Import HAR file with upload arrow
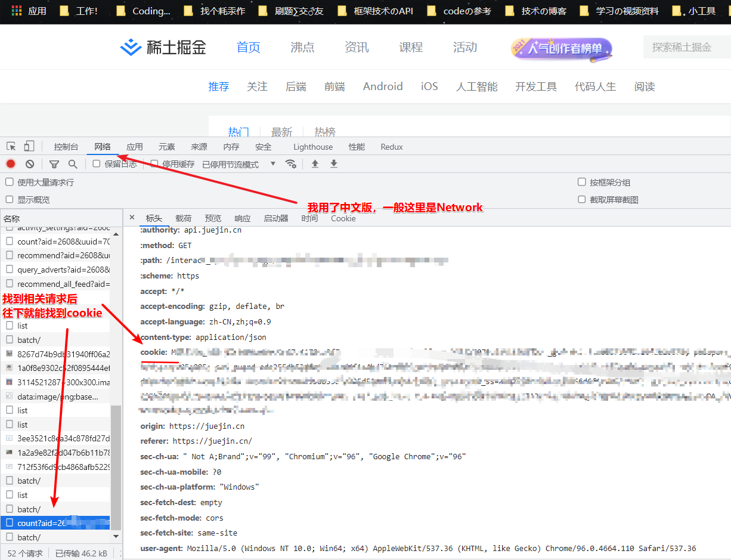This screenshot has height=560, width=731. point(315,164)
